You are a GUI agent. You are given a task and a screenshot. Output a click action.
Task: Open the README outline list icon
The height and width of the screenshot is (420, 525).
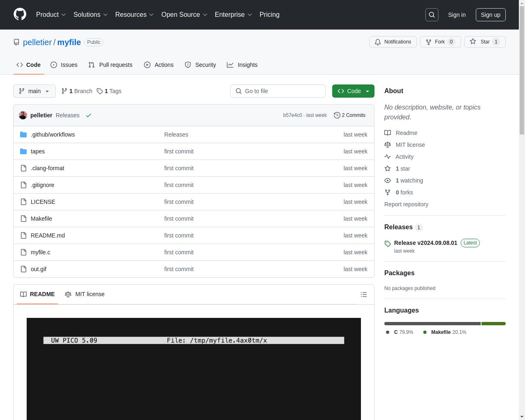pos(364,294)
